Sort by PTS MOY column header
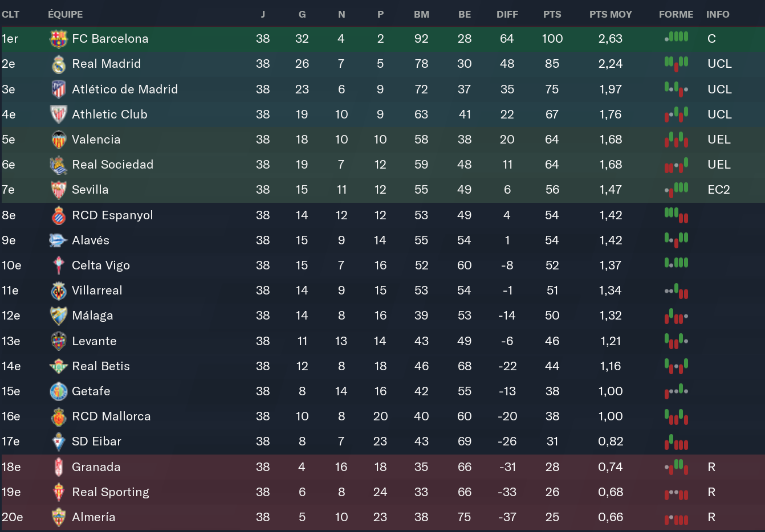 [611, 14]
